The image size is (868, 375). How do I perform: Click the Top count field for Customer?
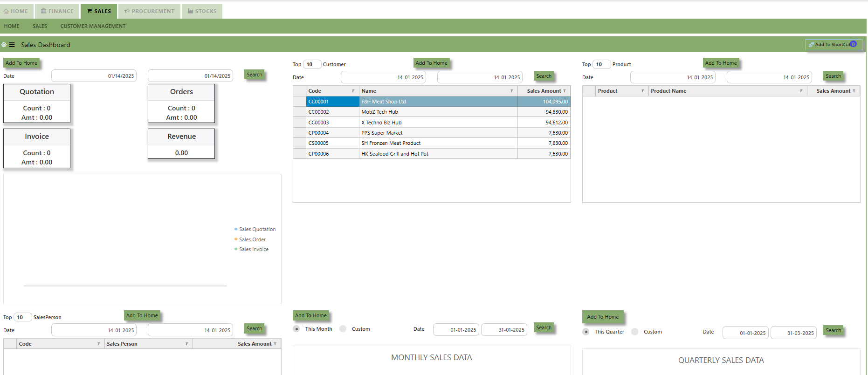coord(312,64)
